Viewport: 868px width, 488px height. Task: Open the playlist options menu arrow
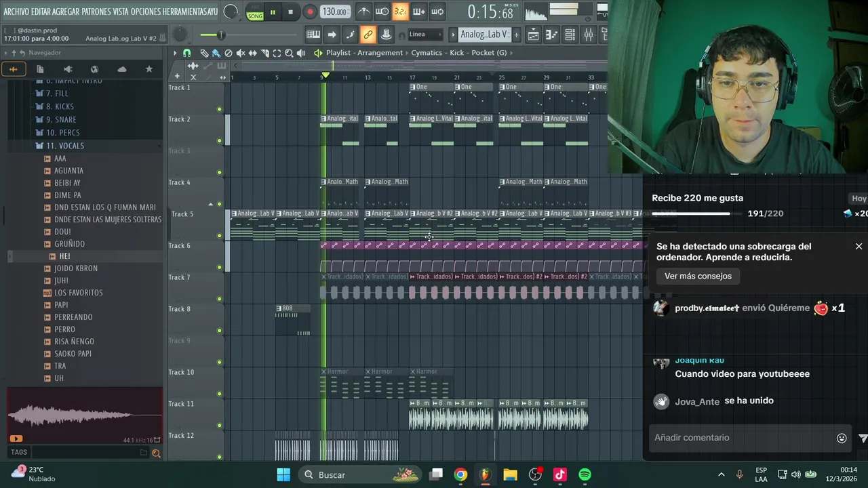coord(175,53)
